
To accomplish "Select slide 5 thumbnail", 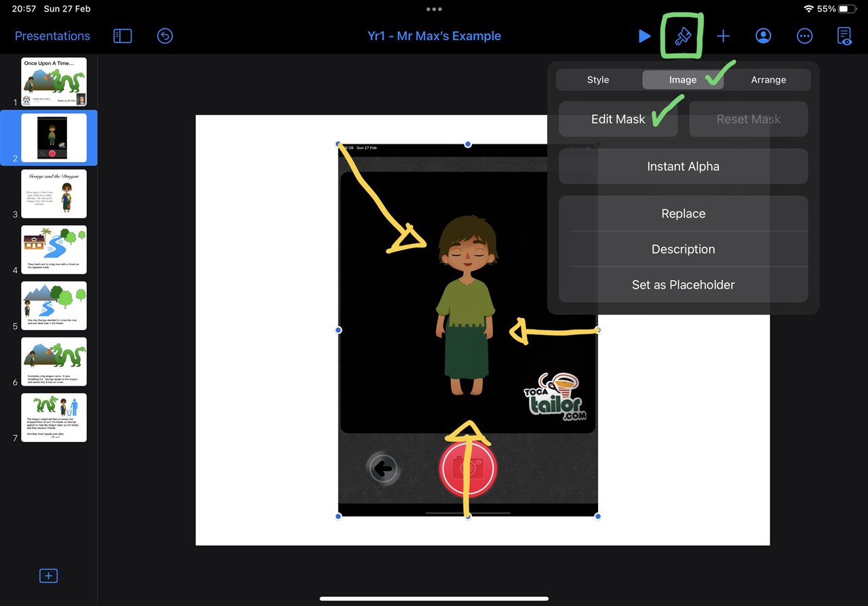I will [x=54, y=306].
